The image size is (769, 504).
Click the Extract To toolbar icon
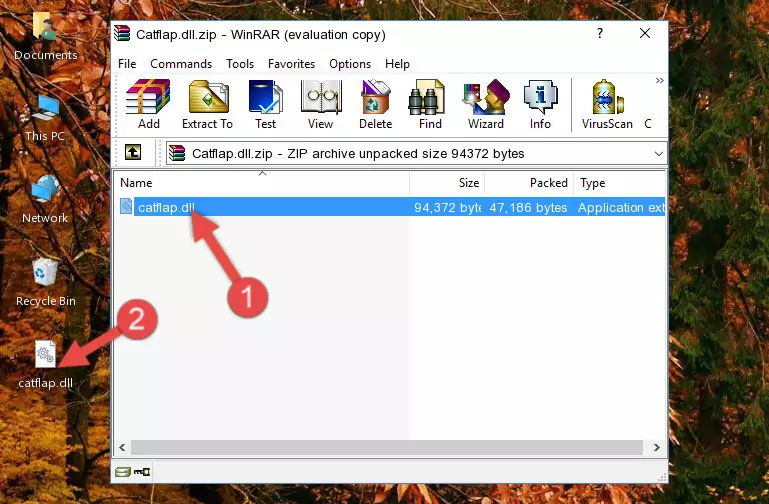click(207, 104)
